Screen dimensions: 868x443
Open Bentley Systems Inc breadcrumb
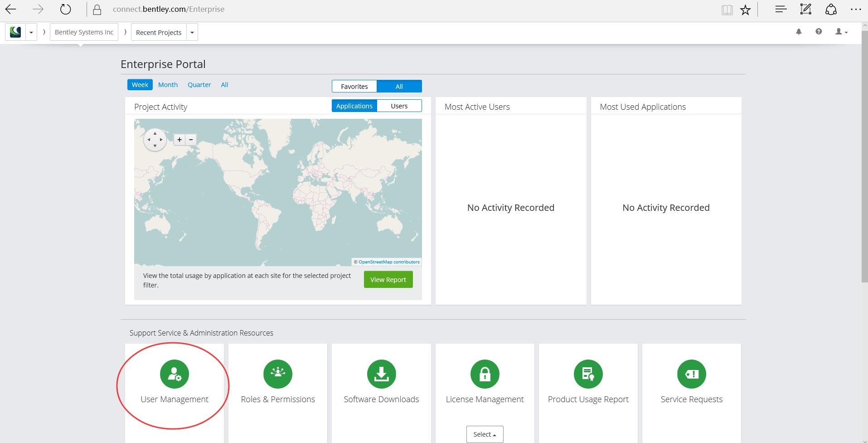coord(84,32)
